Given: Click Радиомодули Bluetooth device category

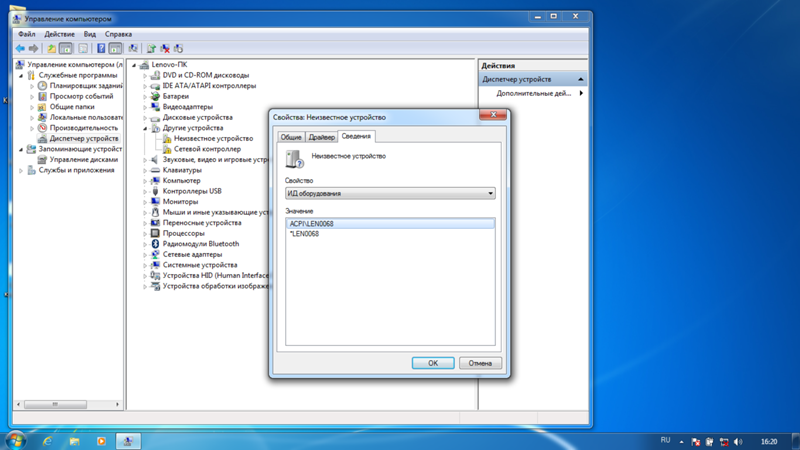Looking at the screenshot, I should point(201,244).
